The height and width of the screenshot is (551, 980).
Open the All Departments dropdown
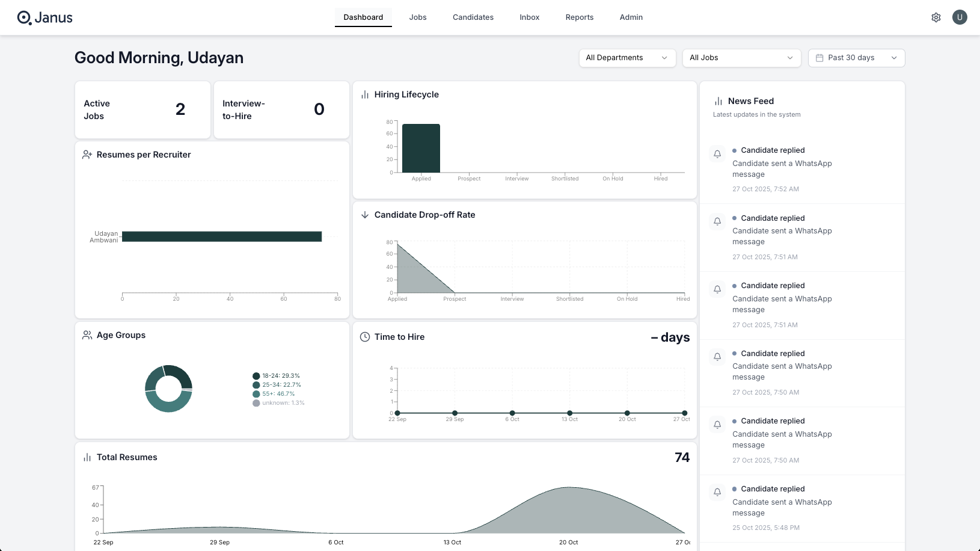627,58
